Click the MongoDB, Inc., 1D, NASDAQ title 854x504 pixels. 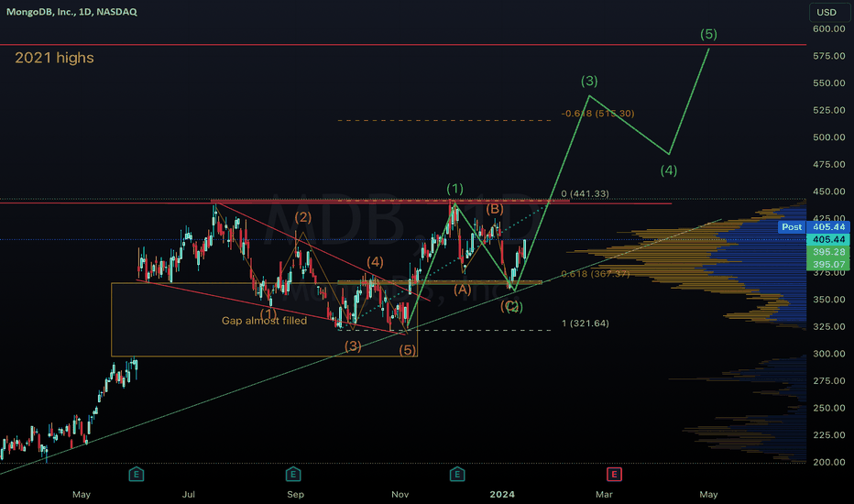tap(71, 11)
